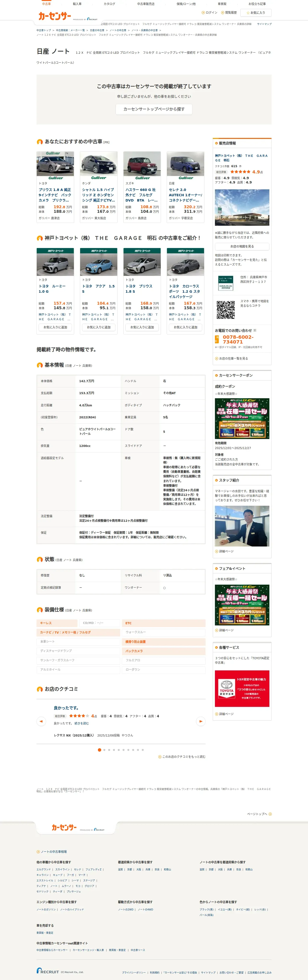The width and height of the screenshot is (308, 980).
Task: Click 続きを読む in the review
Action: (81, 724)
